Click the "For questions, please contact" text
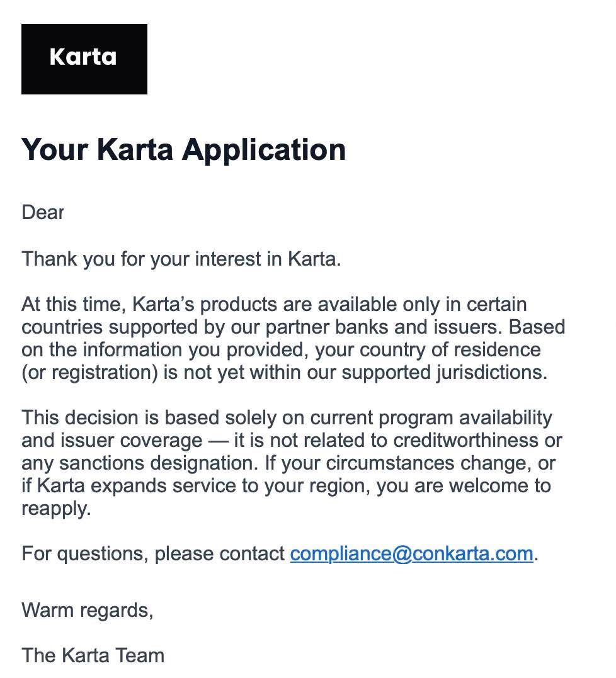Image resolution: width=616 pixels, height=678 pixels. tap(153, 553)
